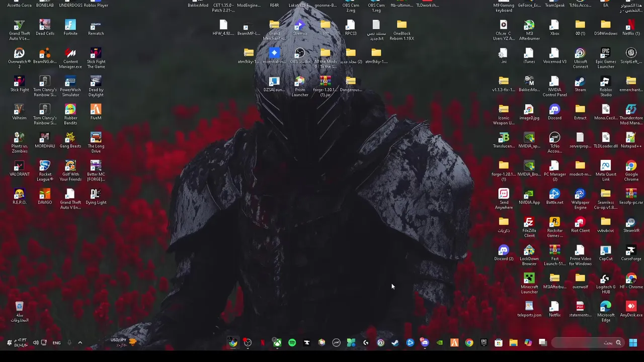644x362 pixels.
Task: Open Copilot from the taskbar
Action: pos(528,343)
